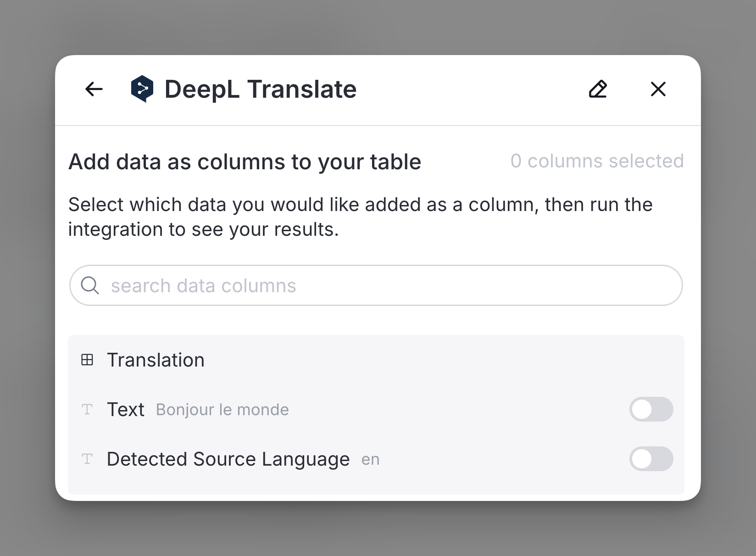756x556 pixels.
Task: Click the "en" sample value
Action: pos(371,459)
